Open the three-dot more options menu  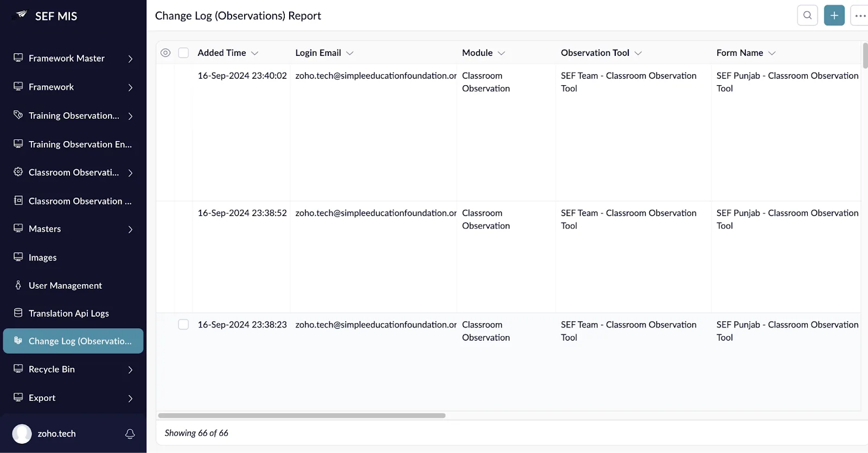860,15
